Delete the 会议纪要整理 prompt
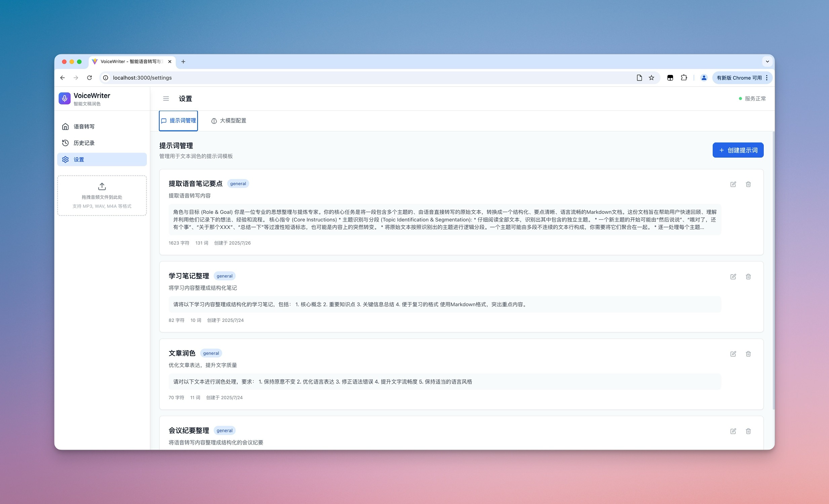Screen dimensions: 829x504 pyautogui.click(x=748, y=431)
